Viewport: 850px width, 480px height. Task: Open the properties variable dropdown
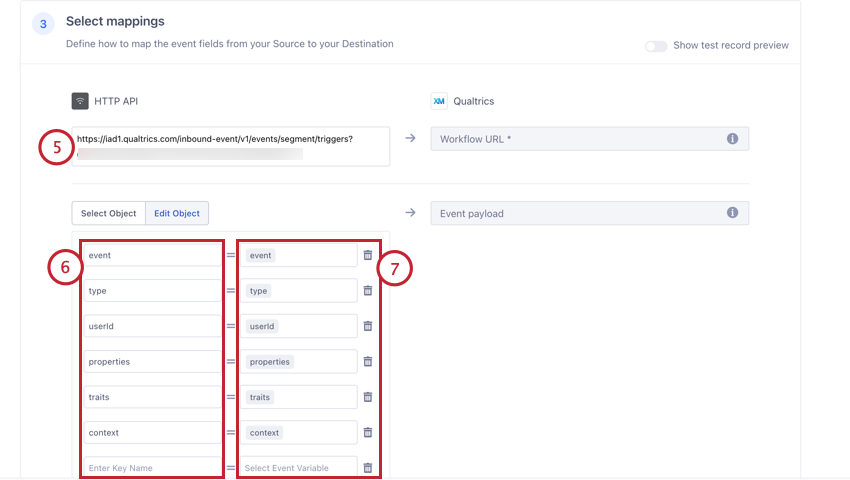point(300,362)
